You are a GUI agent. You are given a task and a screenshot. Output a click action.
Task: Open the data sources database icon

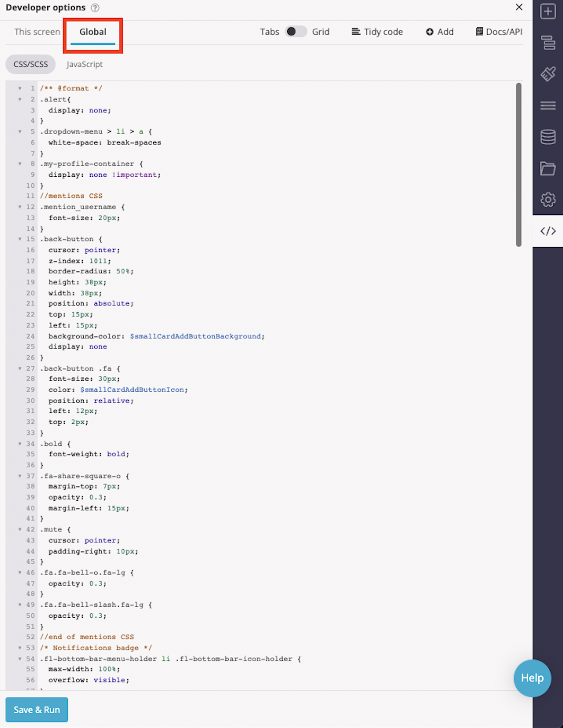click(548, 137)
